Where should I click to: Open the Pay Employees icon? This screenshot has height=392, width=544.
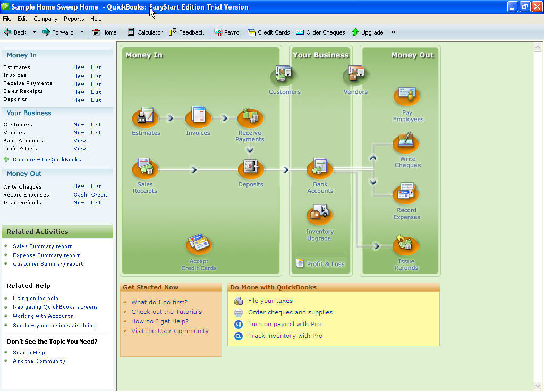tap(407, 97)
